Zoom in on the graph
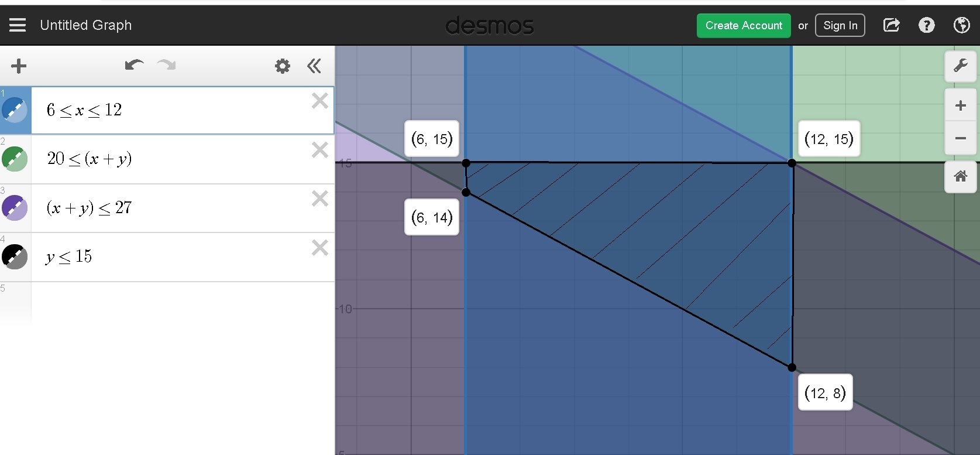This screenshot has width=980, height=455. click(x=960, y=105)
